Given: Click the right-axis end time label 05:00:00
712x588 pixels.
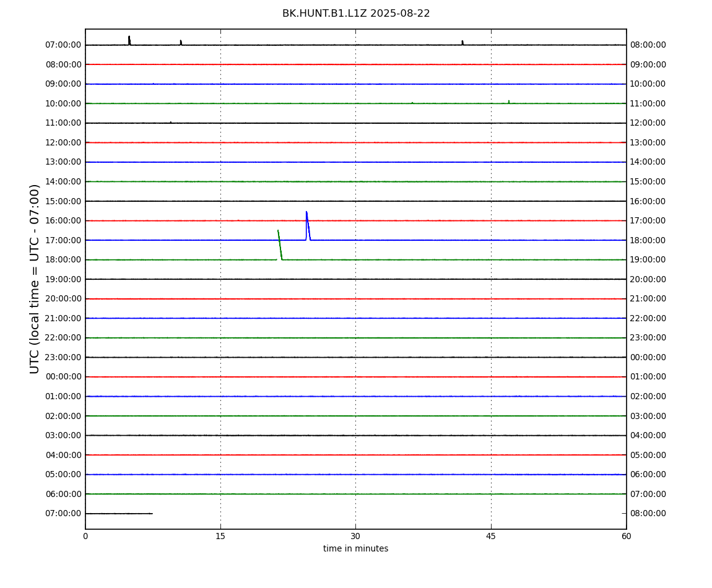Looking at the screenshot, I should (x=648, y=455).
